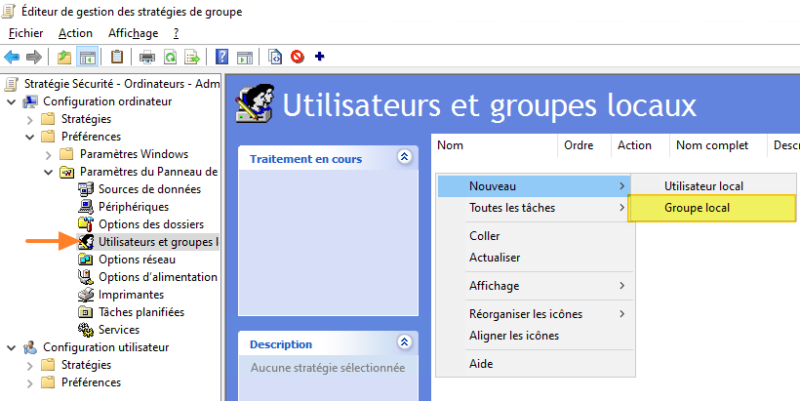The height and width of the screenshot is (401, 800).
Task: Click the Paste clipboard toolbar icon
Action: pos(117,57)
